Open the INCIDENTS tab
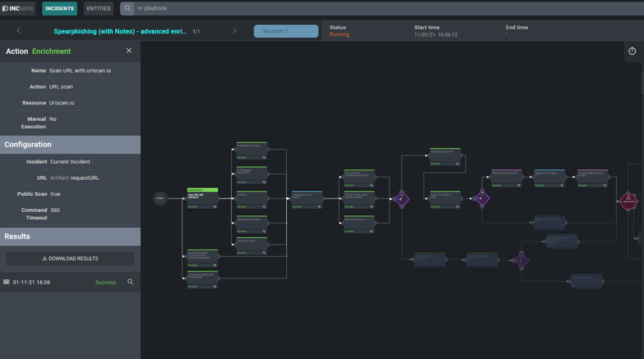 click(x=60, y=9)
